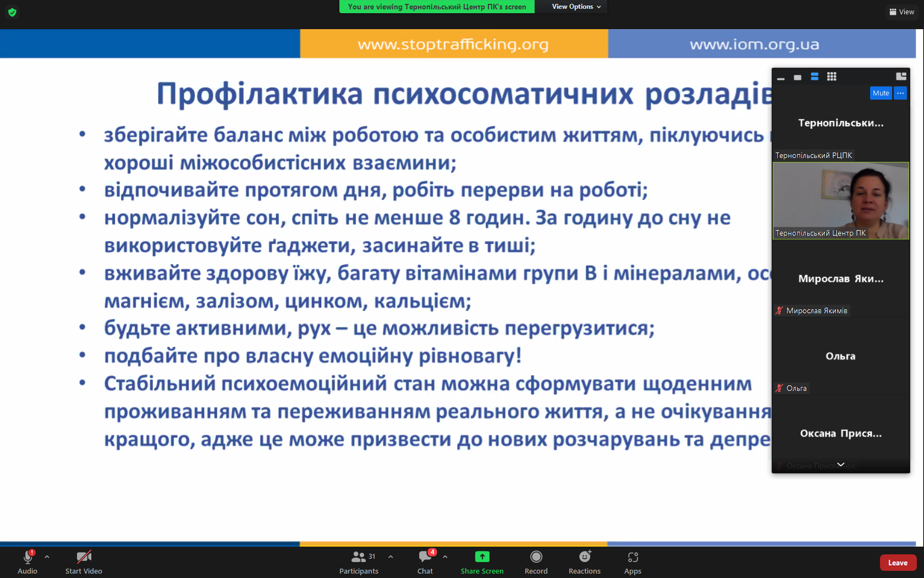The height and width of the screenshot is (578, 924).
Task: Click www.iom.org.ua link on slide
Action: (755, 44)
